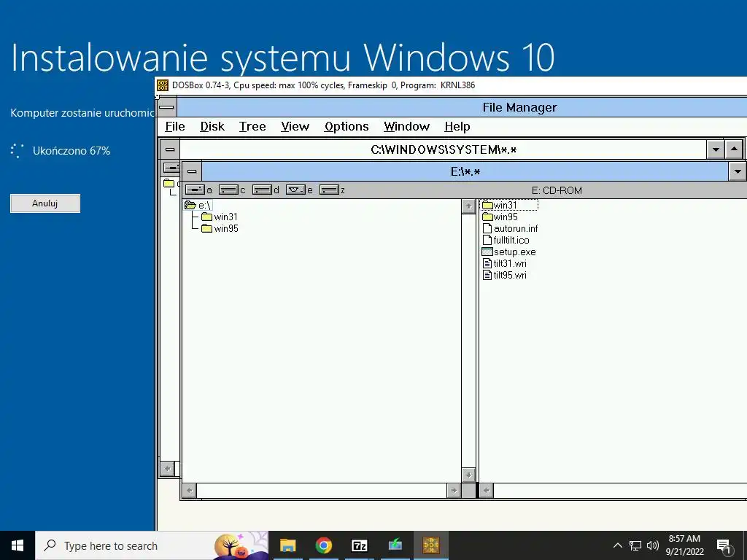The height and width of the screenshot is (560, 747).
Task: Click tree pane vertical scrollbar down arrow
Action: tap(468, 475)
